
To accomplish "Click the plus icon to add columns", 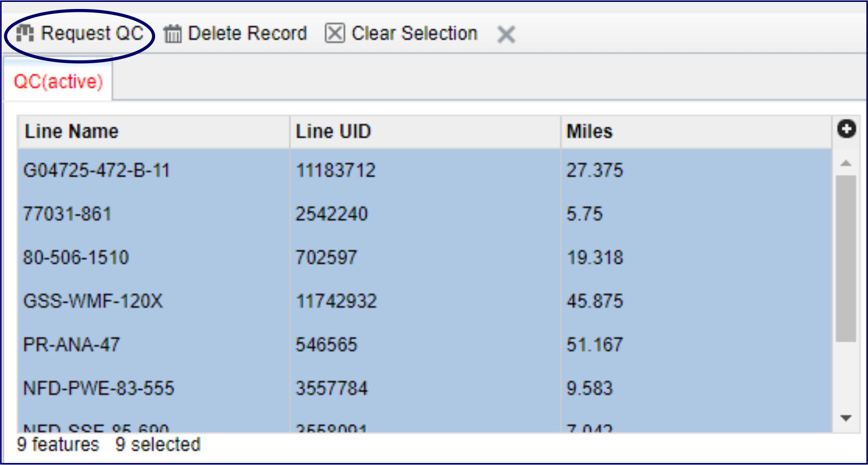I will click(x=846, y=129).
